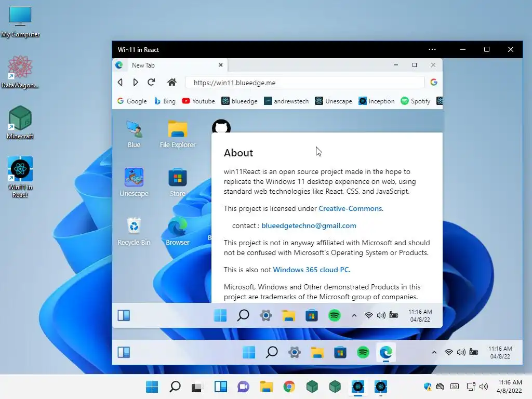
Task: Go to the browser home page
Action: (172, 82)
